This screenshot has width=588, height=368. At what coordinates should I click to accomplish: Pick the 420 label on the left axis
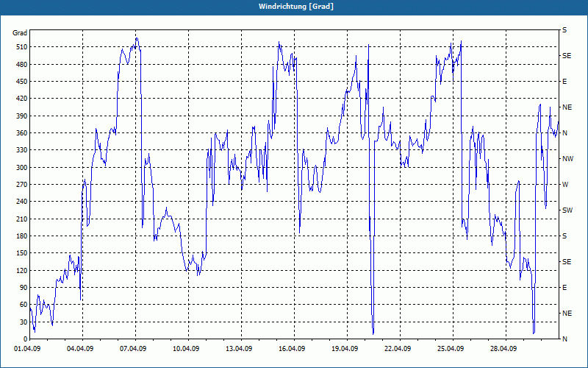click(x=22, y=99)
